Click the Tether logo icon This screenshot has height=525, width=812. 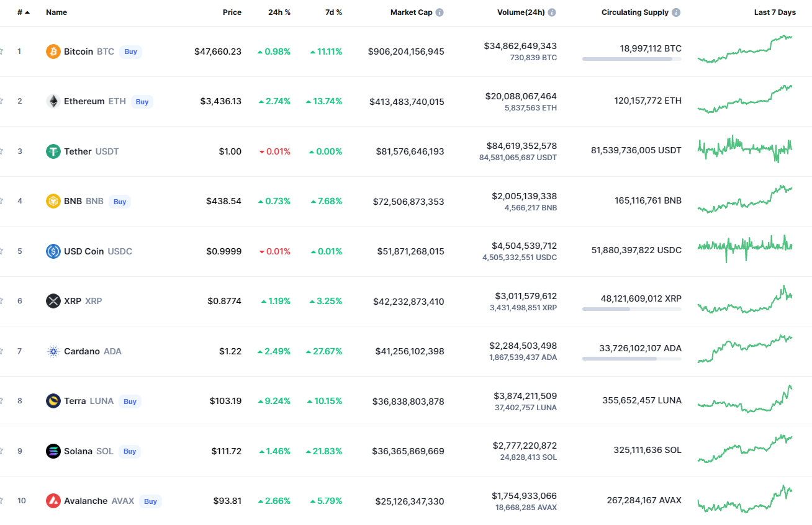pos(53,151)
